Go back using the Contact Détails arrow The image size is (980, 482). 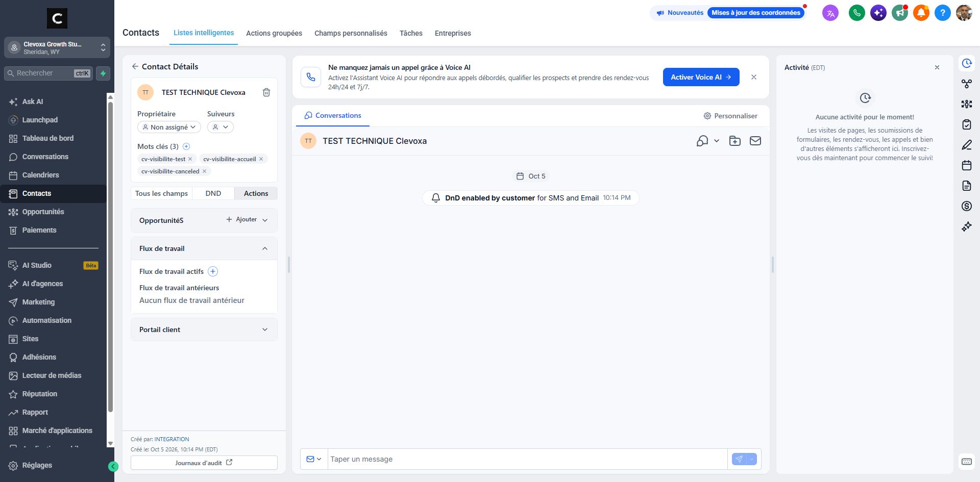(135, 66)
